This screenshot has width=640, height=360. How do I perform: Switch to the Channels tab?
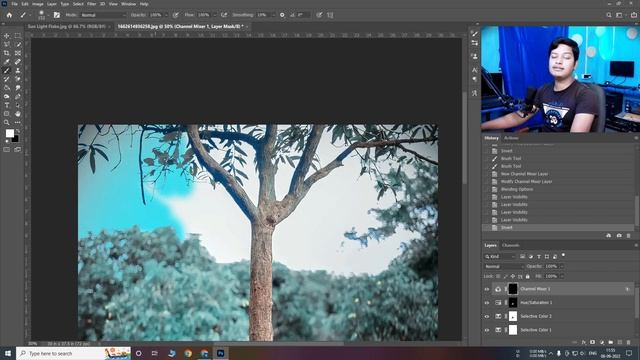511,245
